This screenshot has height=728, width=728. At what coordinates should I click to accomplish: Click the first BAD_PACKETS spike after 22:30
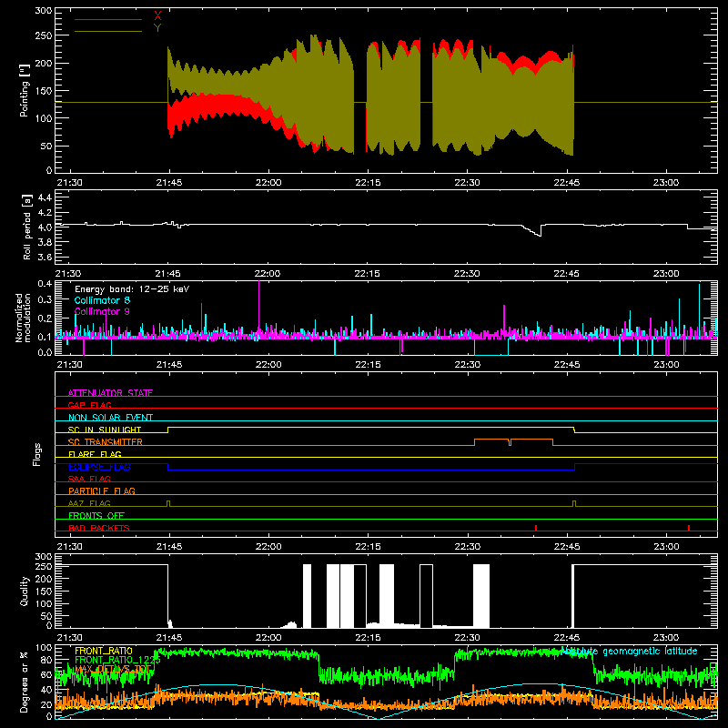tap(536, 528)
